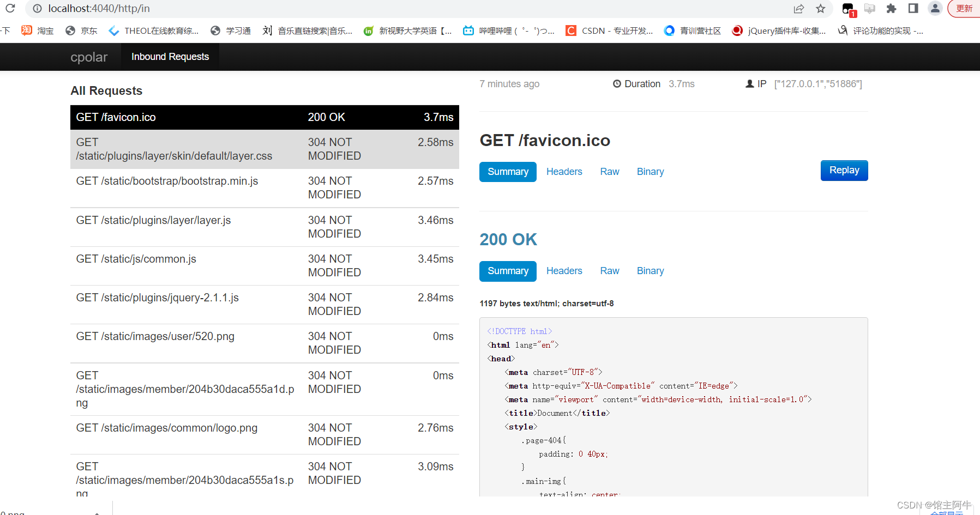Switch to the request Binary tab
Screen dimensions: 980x515
click(650, 172)
